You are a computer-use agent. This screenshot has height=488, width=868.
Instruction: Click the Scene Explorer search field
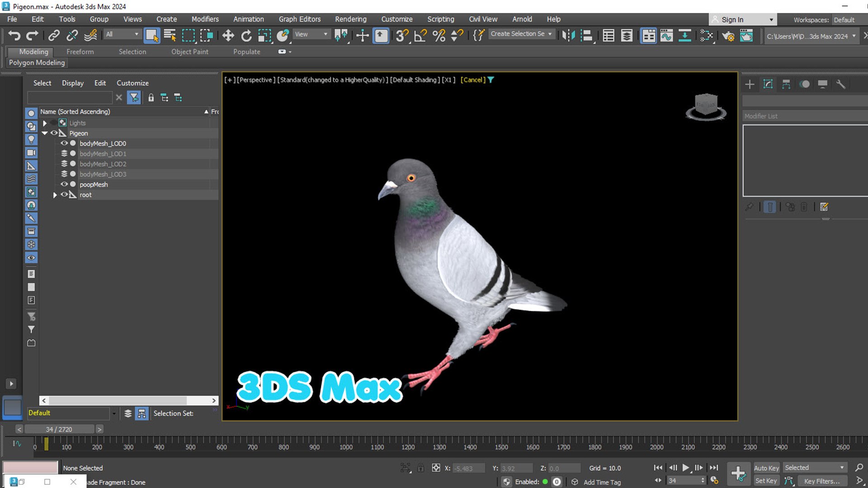pyautogui.click(x=70, y=98)
